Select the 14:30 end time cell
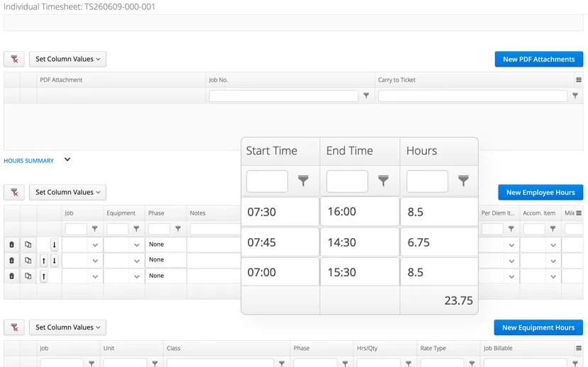The width and height of the screenshot is (588, 367). click(x=360, y=242)
